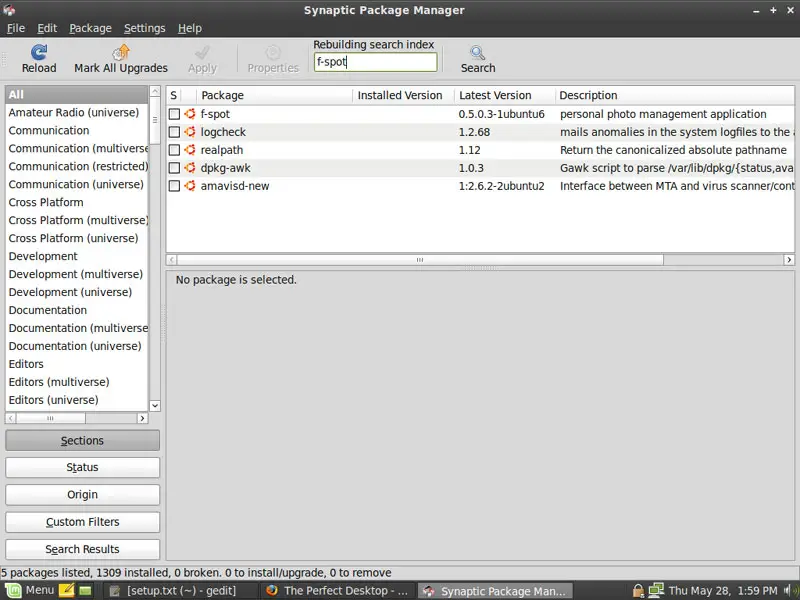Mark the logcheck package checkbox
The height and width of the screenshot is (600, 800).
pyautogui.click(x=174, y=132)
